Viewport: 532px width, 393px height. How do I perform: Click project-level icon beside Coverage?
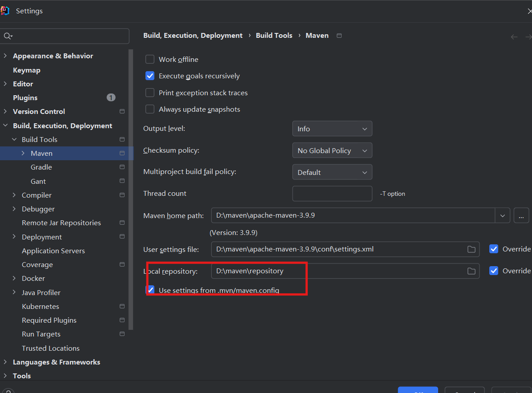122,264
